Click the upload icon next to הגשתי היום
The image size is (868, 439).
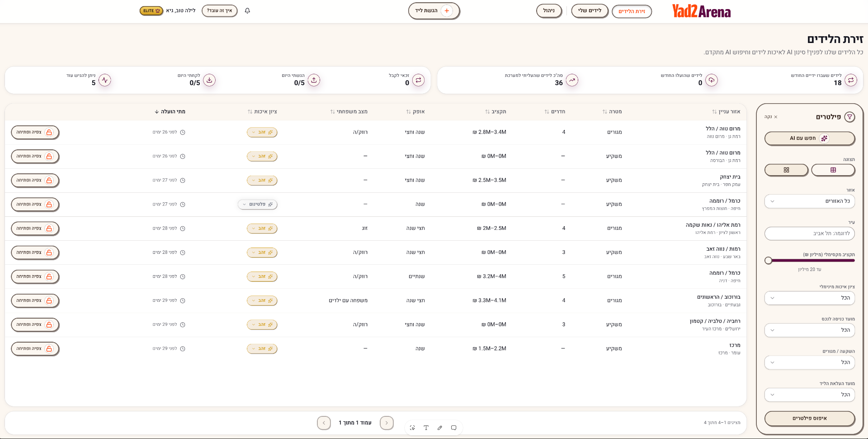[x=314, y=80]
